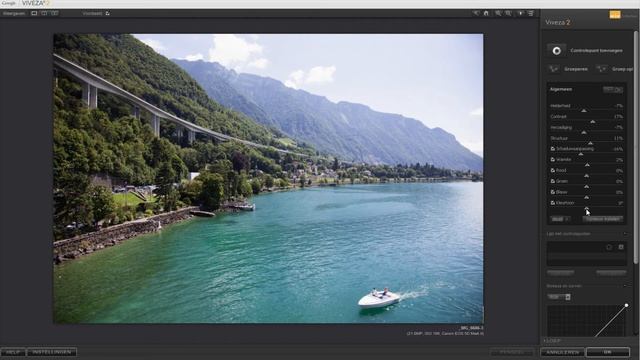Click the Algemeen section title
Image resolution: width=640 pixels, height=360 pixels.
(x=561, y=89)
